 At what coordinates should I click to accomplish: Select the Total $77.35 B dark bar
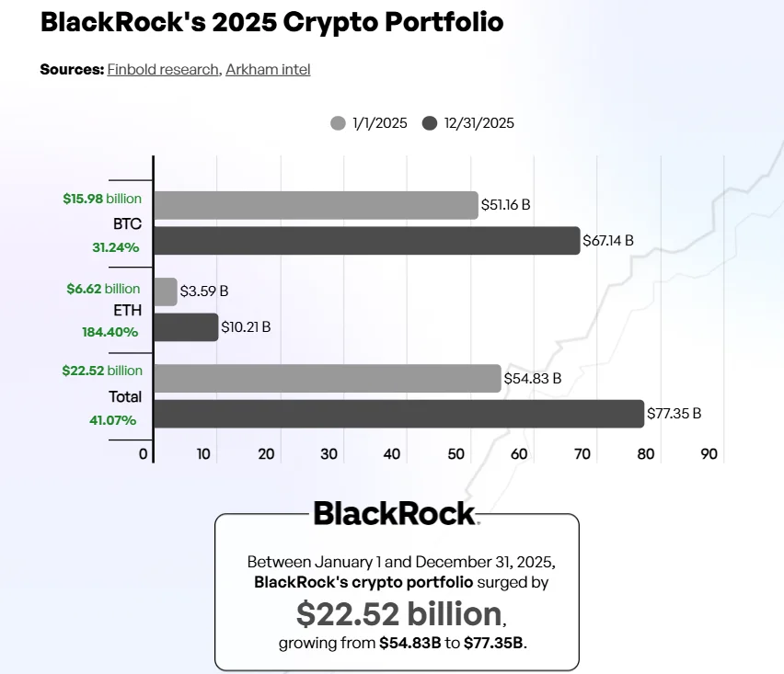click(x=398, y=414)
